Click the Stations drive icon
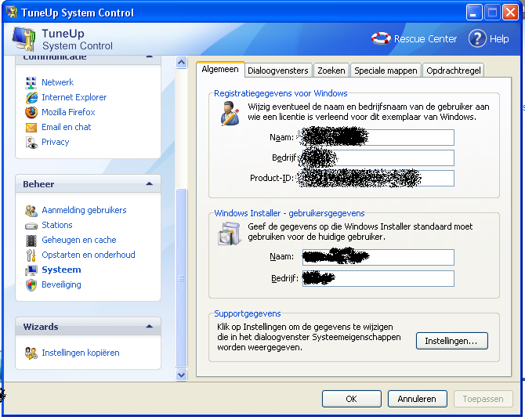 (31, 226)
